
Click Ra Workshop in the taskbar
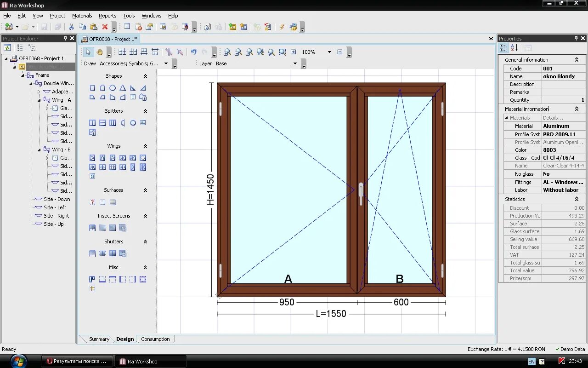click(150, 362)
